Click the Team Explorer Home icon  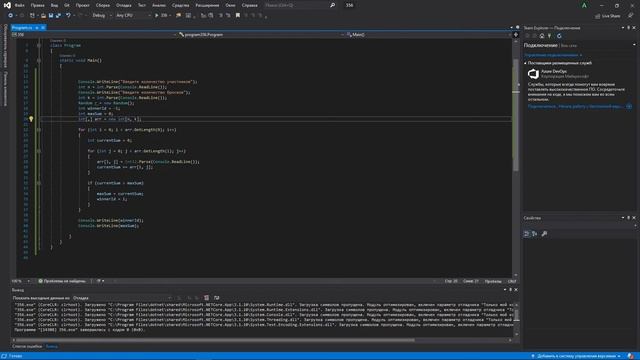click(542, 36)
